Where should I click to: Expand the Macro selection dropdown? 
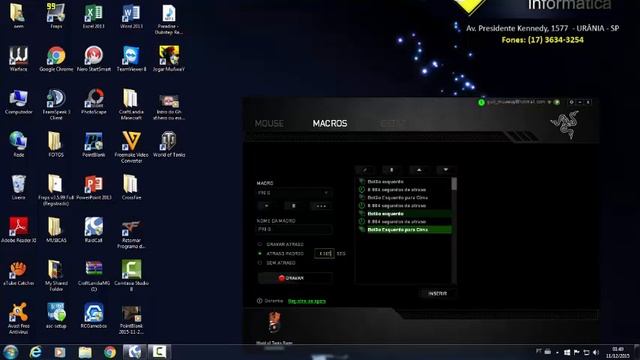(x=294, y=193)
